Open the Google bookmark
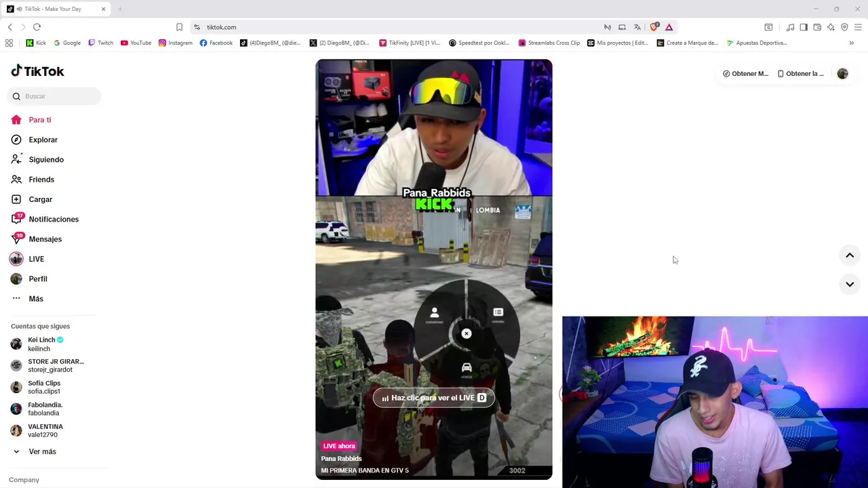Image resolution: width=868 pixels, height=488 pixels. [67, 43]
